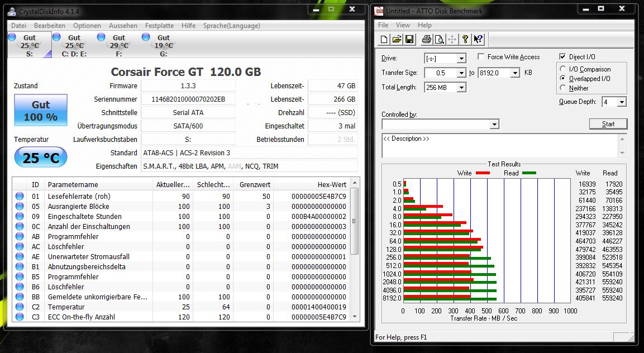The width and height of the screenshot is (644, 353).
Task: Open Transfer Size minimum dropdown showing 0.5
Action: 462,73
